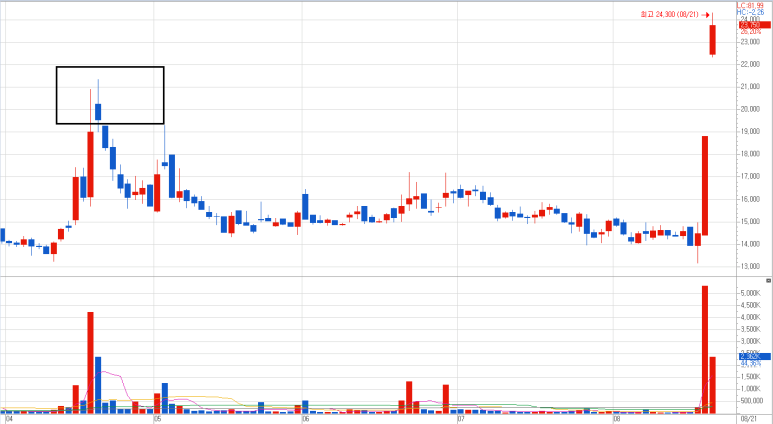773x424 pixels.
Task: Click the 07 month label on time axis
Action: click(461, 419)
